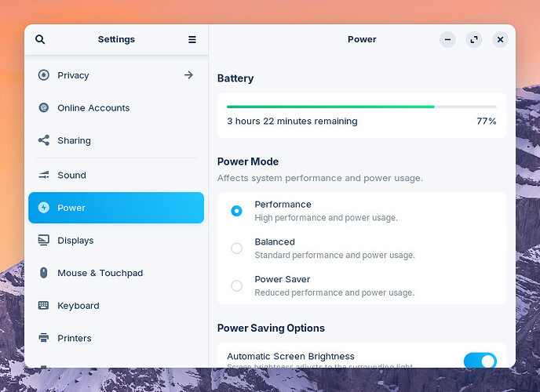Open the Printers settings panel
The image size is (540, 392).
tap(75, 338)
